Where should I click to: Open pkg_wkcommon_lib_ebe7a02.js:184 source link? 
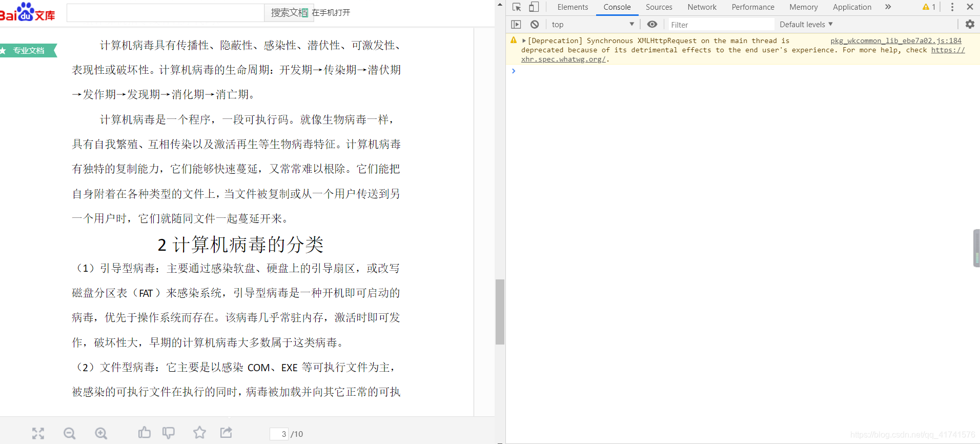(x=896, y=41)
